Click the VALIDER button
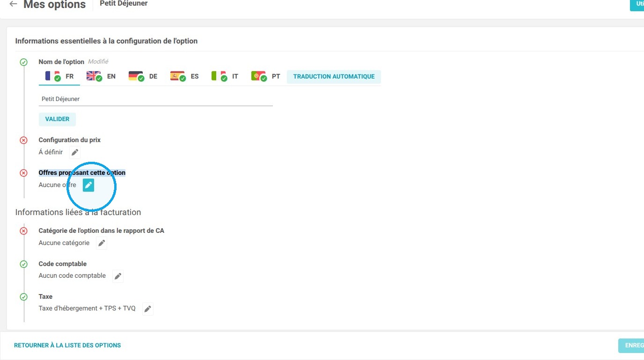The image size is (644, 360). 57,119
